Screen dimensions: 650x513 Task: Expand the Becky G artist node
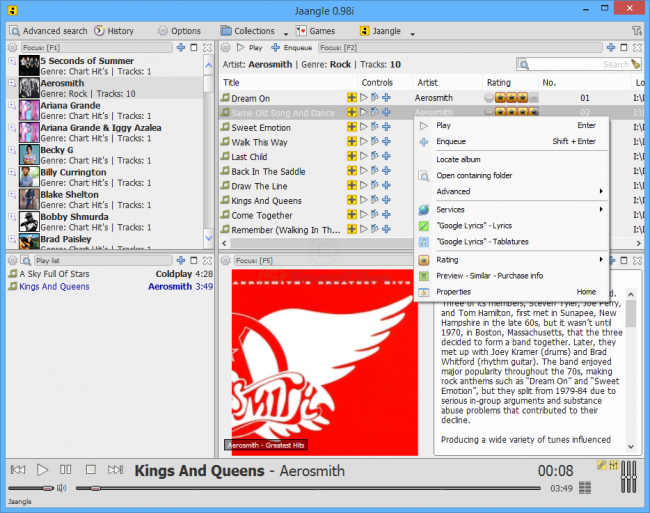tap(12, 150)
